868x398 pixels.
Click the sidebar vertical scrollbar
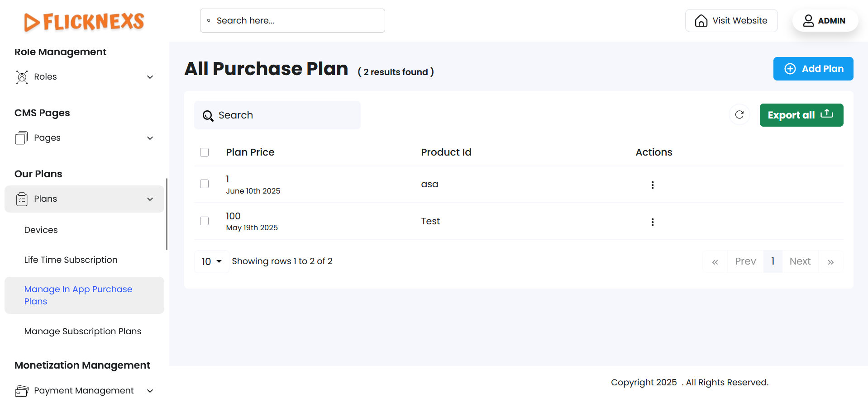click(167, 214)
